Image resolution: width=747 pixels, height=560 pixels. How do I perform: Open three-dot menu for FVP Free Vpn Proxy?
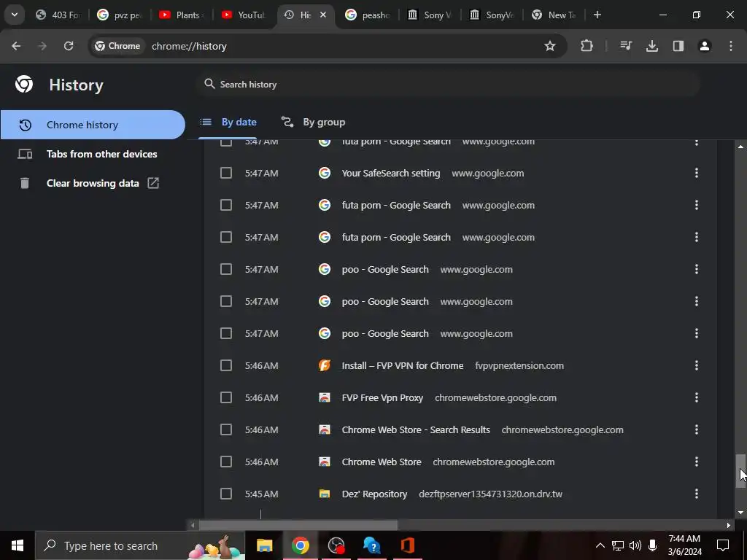[x=697, y=397]
